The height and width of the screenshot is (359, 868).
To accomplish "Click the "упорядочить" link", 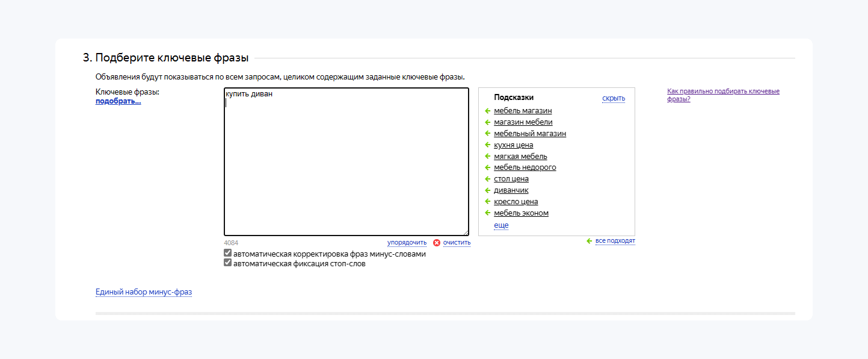I will [x=407, y=243].
